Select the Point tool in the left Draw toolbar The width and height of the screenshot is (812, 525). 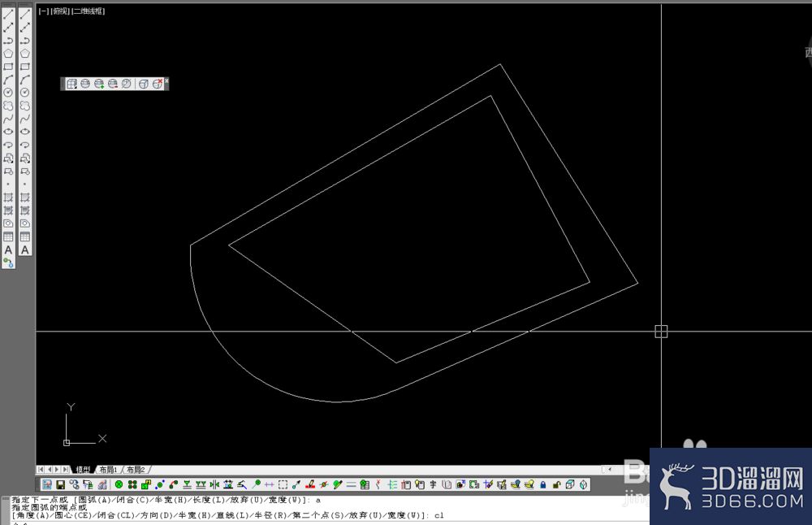click(x=8, y=184)
